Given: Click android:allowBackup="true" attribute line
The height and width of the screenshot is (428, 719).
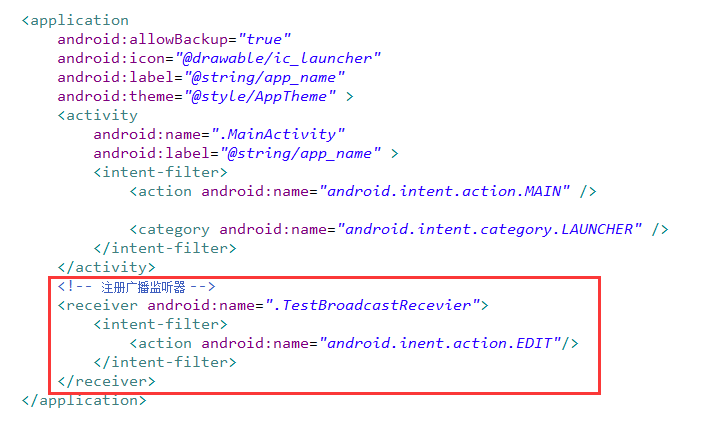Looking at the screenshot, I should [174, 39].
